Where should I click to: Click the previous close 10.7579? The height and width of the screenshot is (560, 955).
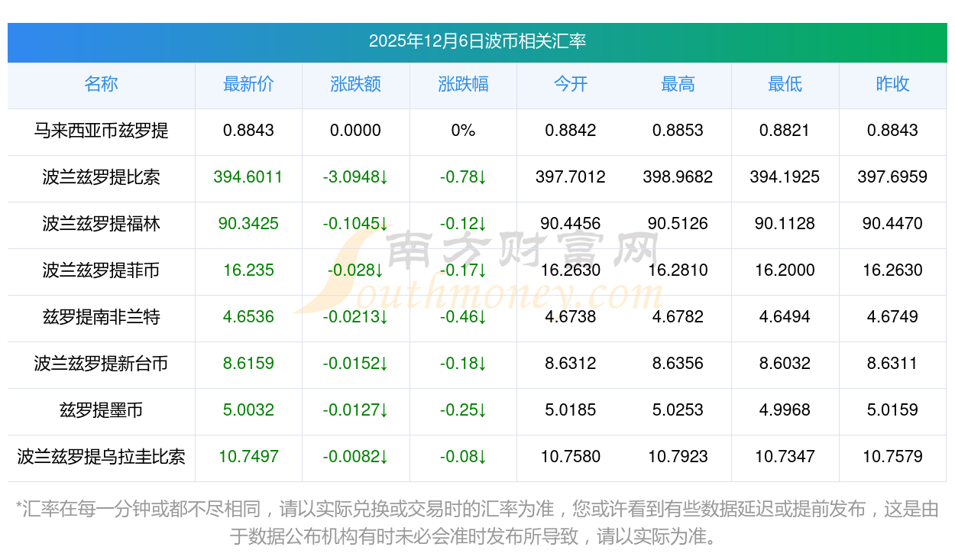click(x=892, y=457)
